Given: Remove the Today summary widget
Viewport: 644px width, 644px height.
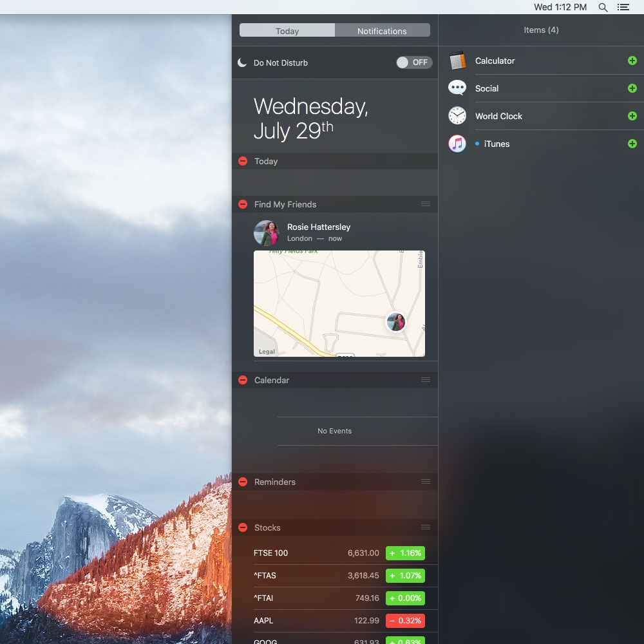Looking at the screenshot, I should tap(243, 161).
